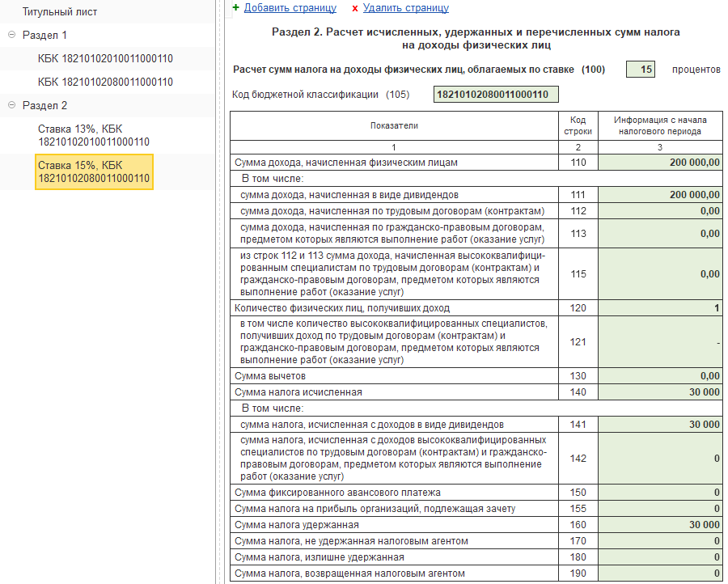This screenshot has width=728, height=584.
Task: Collapse the Раздел 2 tree node
Action: (x=11, y=106)
